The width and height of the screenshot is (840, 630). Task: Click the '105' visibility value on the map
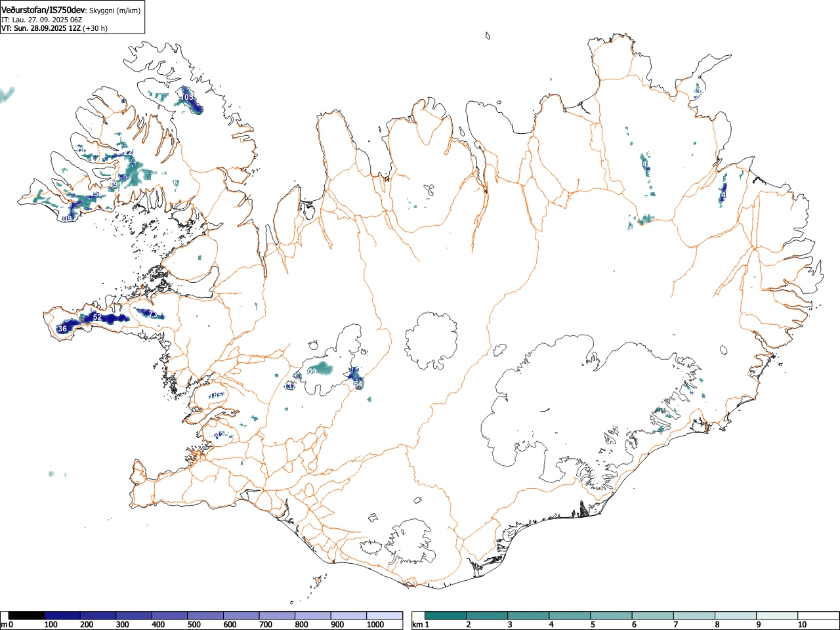click(188, 97)
